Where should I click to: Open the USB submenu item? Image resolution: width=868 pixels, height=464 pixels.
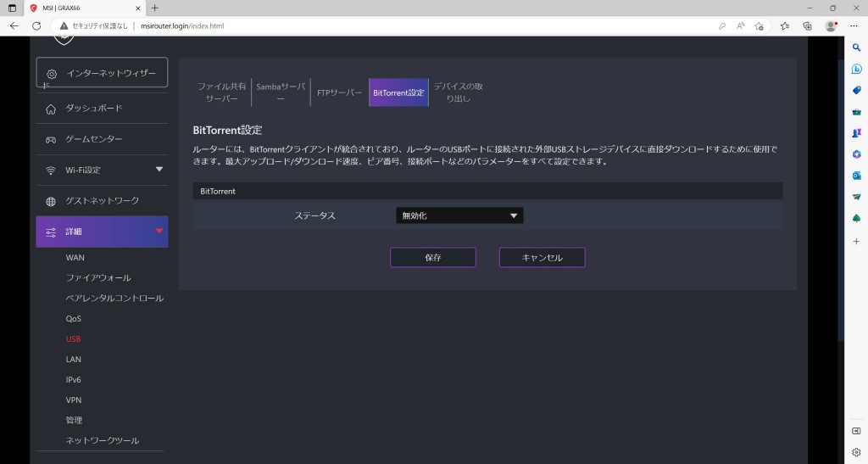click(x=73, y=338)
